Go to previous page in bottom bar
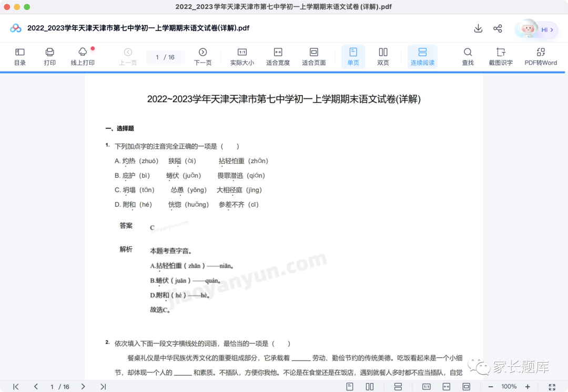The height and width of the screenshot is (392, 568). [x=36, y=387]
